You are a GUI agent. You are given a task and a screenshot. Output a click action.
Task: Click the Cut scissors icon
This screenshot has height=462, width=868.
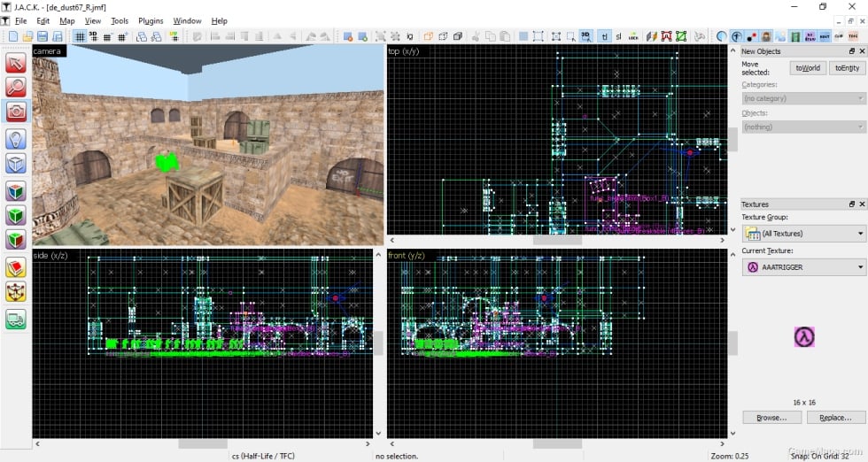(x=476, y=36)
